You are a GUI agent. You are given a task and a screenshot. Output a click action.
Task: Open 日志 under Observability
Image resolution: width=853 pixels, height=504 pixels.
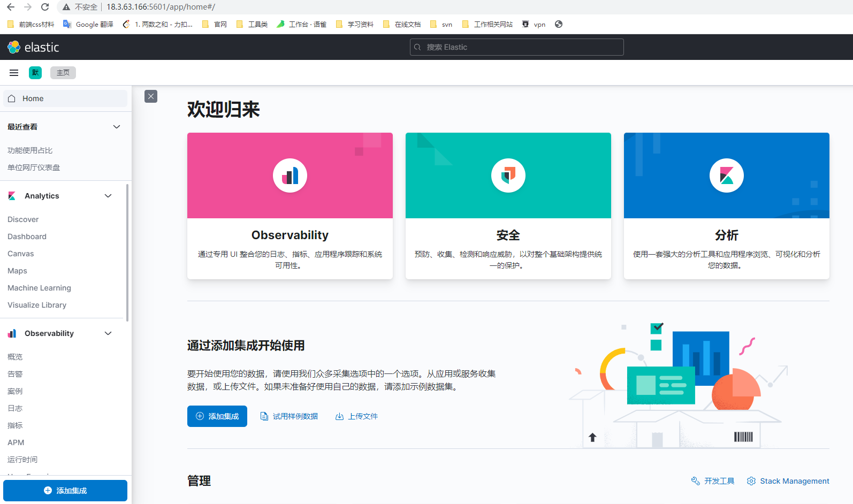[x=15, y=408]
